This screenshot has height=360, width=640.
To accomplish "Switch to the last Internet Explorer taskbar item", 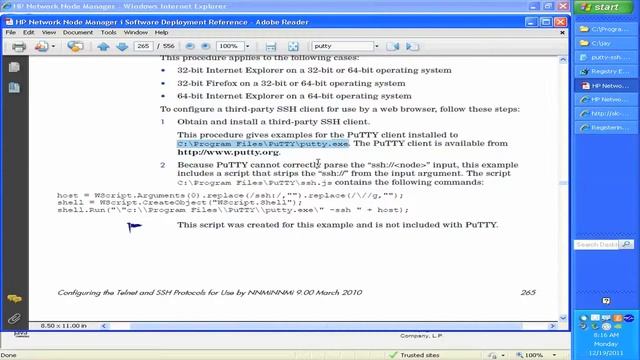I will coord(606,128).
